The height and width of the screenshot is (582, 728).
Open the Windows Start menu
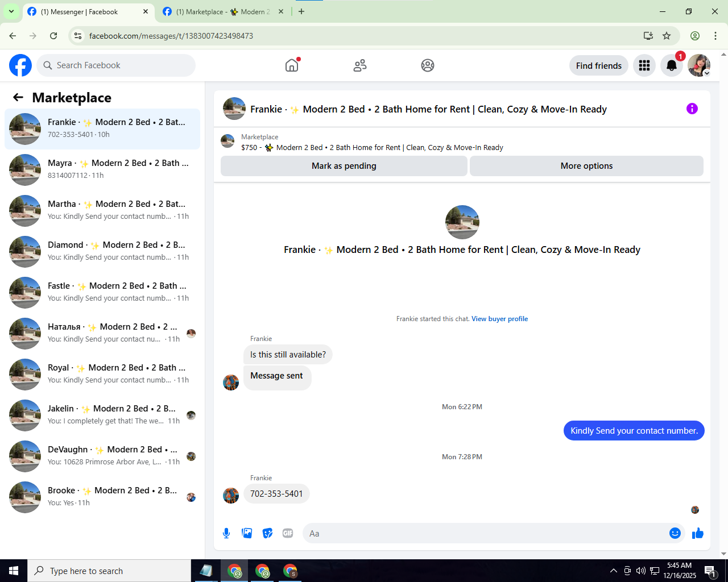click(14, 571)
